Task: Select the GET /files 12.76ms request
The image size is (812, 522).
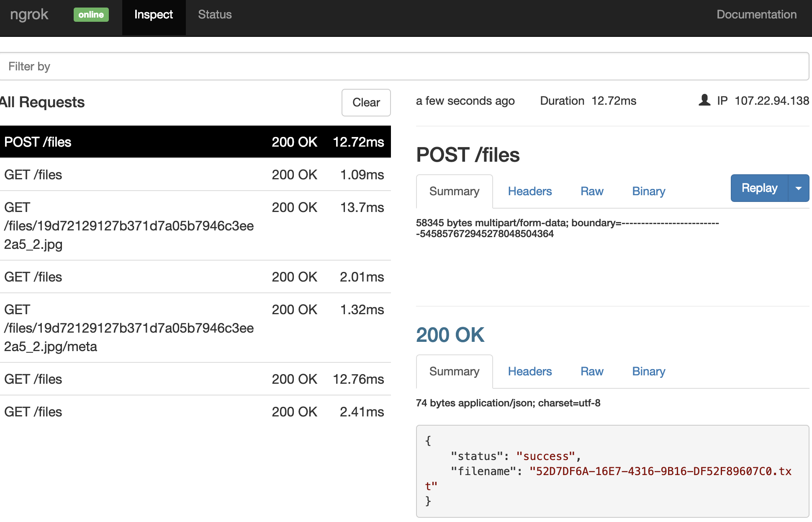Action: tap(195, 379)
